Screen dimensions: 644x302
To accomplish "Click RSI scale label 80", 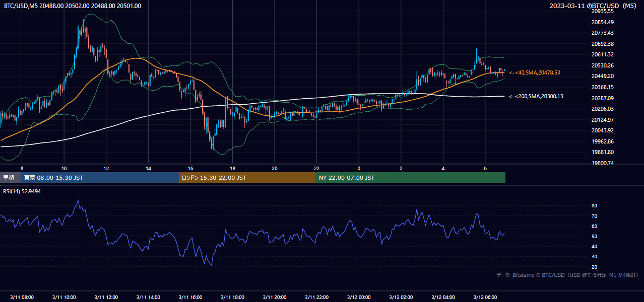I will [x=594, y=206].
